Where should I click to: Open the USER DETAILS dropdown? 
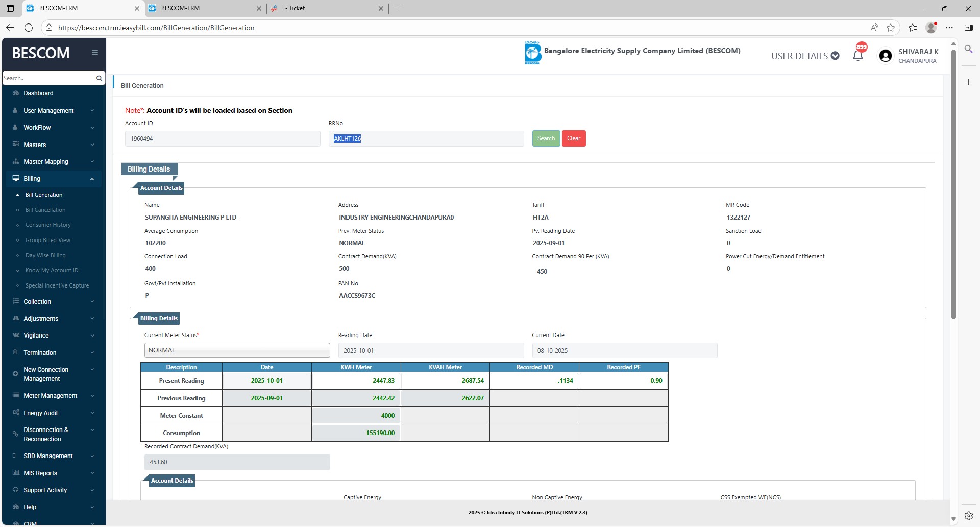805,56
